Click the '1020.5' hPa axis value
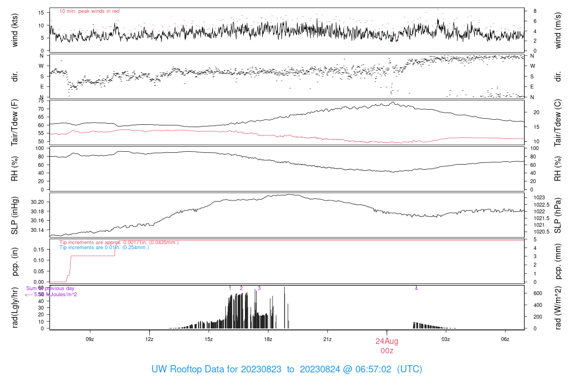Viewport: 574px width, 392px height. (541, 232)
